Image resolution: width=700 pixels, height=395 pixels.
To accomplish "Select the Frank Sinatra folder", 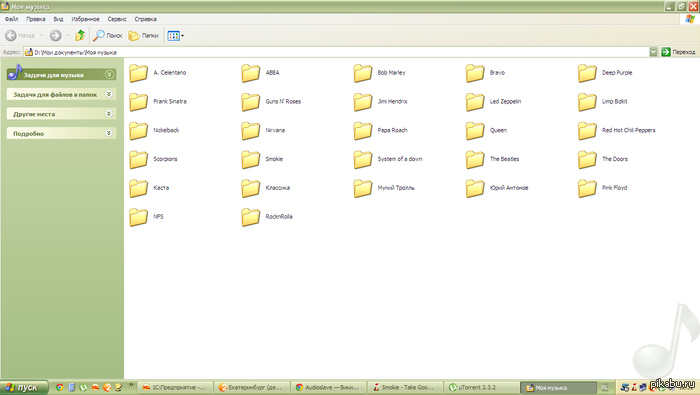I will click(x=158, y=102).
